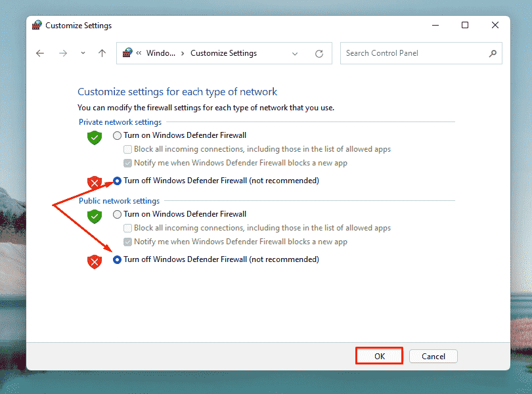This screenshot has width=532, height=394.
Task: Click red shield icon in Private settings
Action: tap(95, 183)
